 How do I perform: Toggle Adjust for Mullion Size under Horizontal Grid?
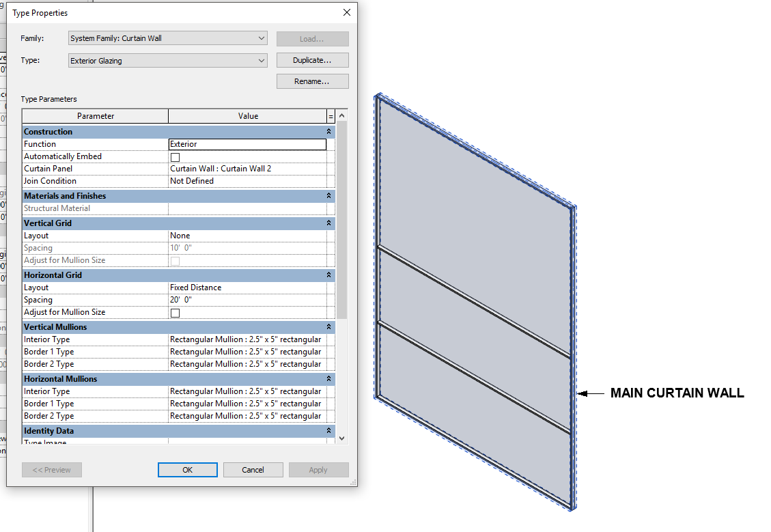pyautogui.click(x=175, y=312)
